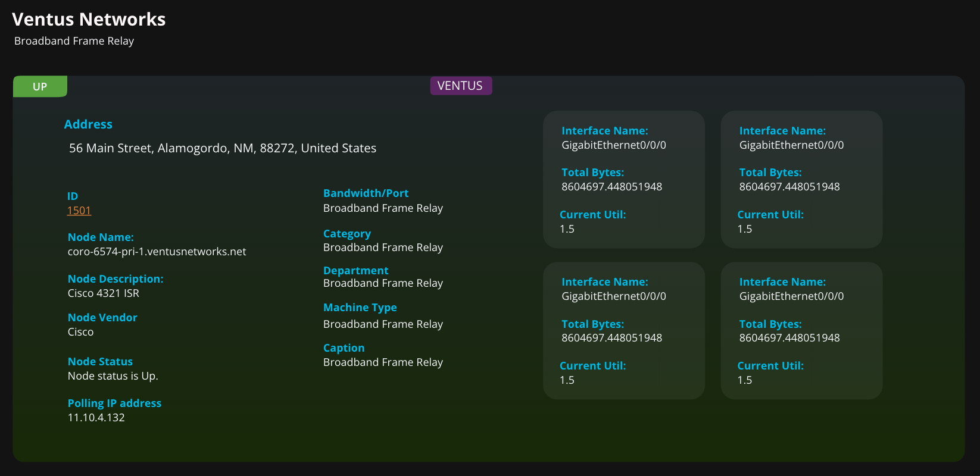Select the Cisco value under Node Vendor
Viewport: 980px width, 476px height.
coord(80,332)
